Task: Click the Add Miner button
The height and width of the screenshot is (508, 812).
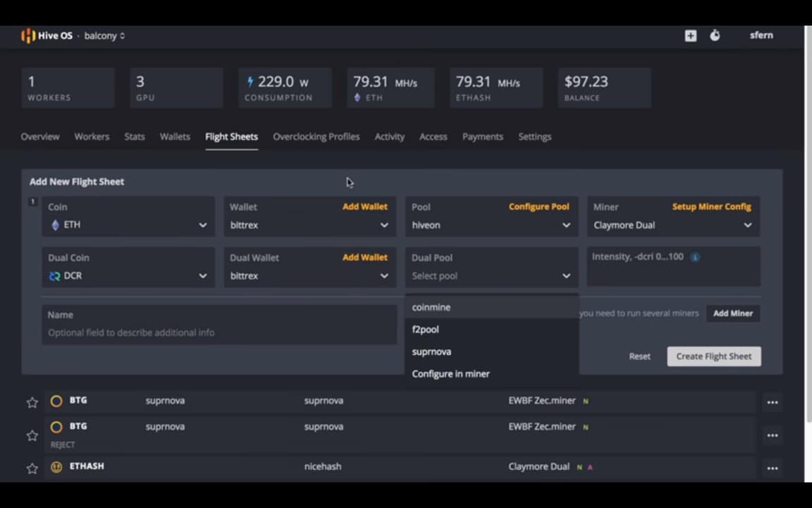Action: tap(733, 313)
